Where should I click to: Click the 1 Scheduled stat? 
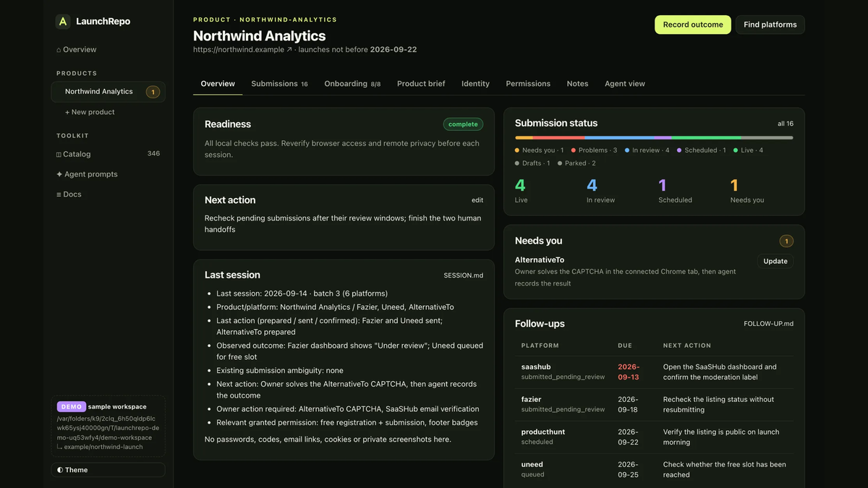[675, 191]
